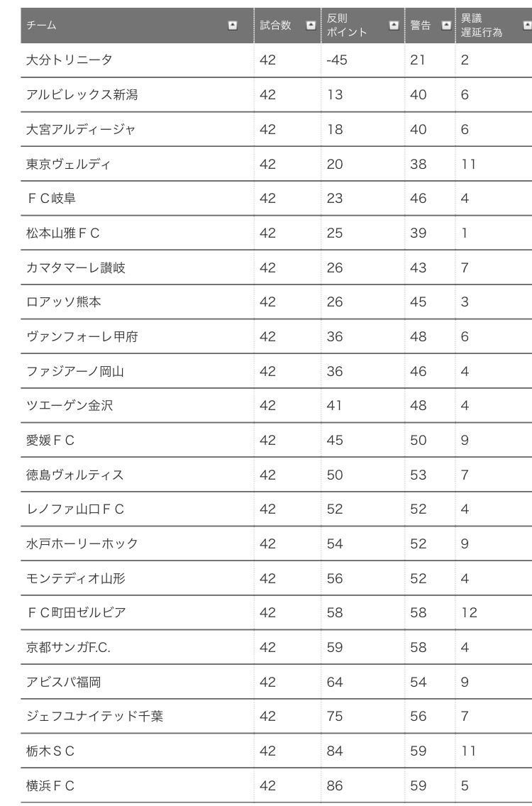Select the 横浜ＦＣ row

(x=277, y=785)
